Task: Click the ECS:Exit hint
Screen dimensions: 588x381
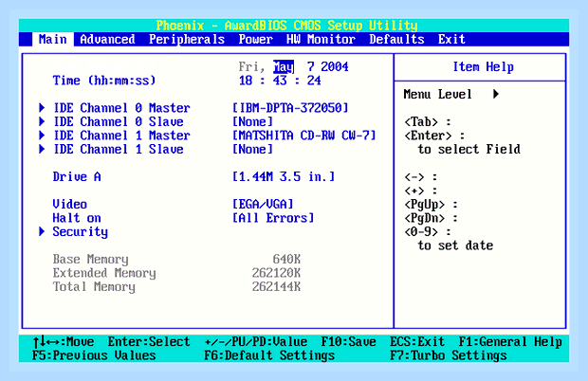Action: tap(417, 341)
